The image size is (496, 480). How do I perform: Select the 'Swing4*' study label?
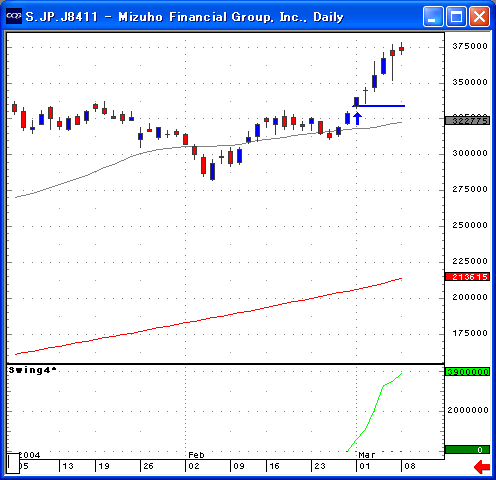pos(32,370)
